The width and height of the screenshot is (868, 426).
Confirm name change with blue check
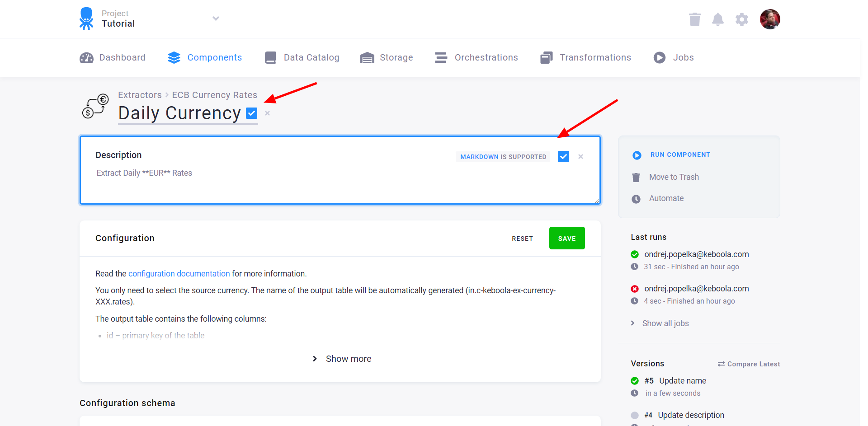coord(252,113)
